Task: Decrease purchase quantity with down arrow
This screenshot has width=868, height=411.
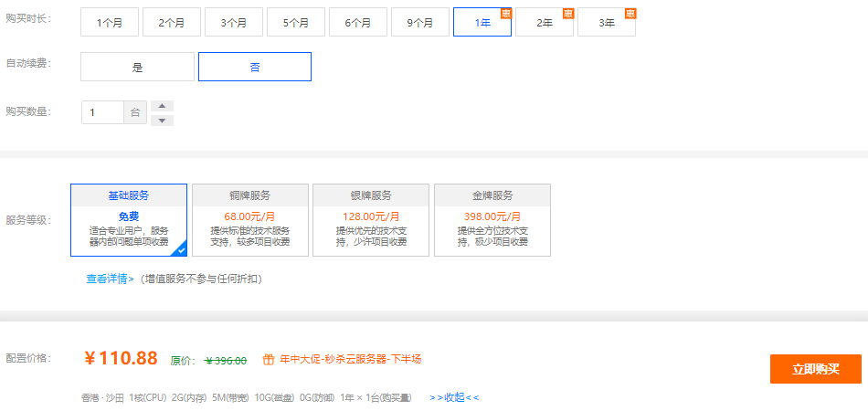Action: 163,121
